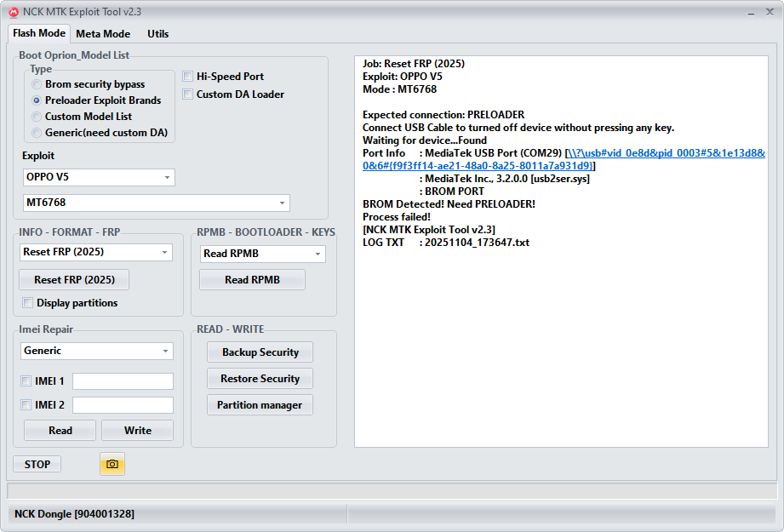Open the OPPO V5 exploit dropdown
The height and width of the screenshot is (532, 784).
[99, 177]
